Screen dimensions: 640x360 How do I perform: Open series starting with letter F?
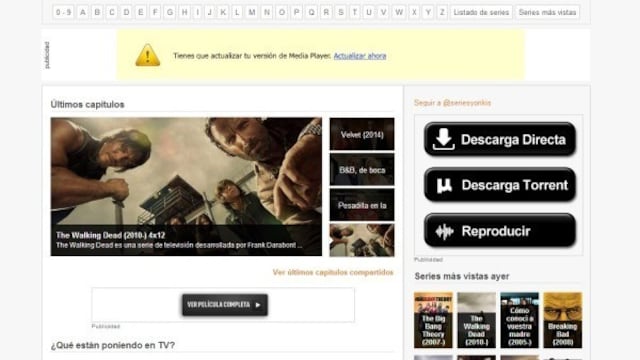(155, 12)
